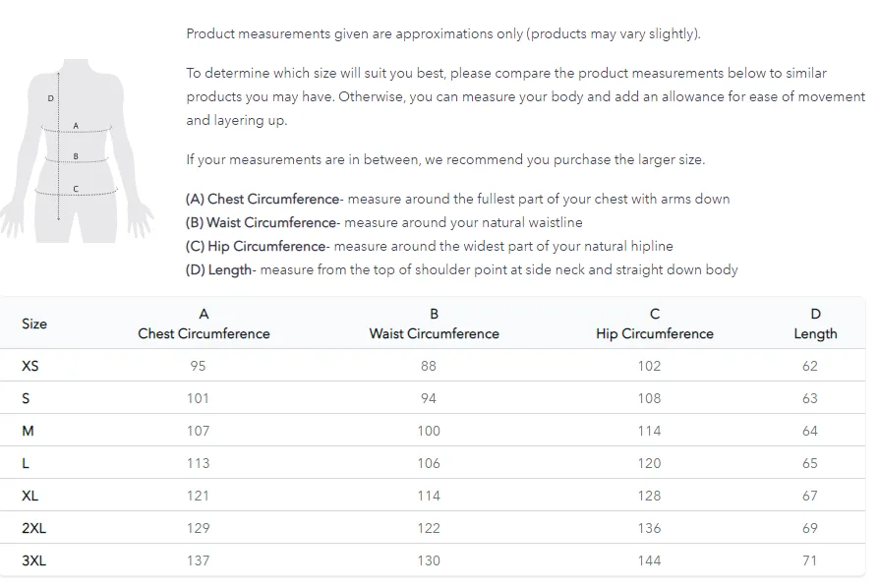Select the XS size row label
The width and height of the screenshot is (879, 588).
30,366
